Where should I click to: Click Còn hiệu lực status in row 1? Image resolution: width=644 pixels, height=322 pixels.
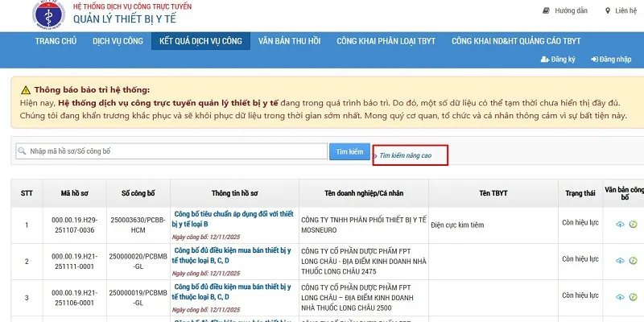tap(580, 223)
